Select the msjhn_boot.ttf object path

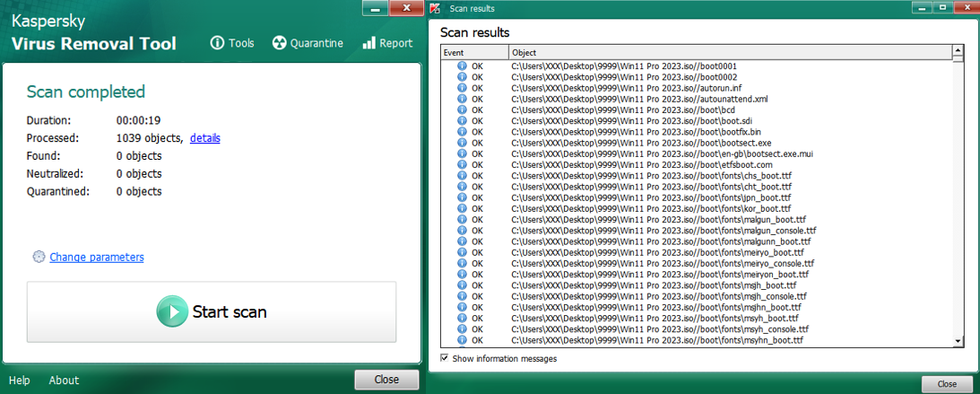tap(657, 307)
